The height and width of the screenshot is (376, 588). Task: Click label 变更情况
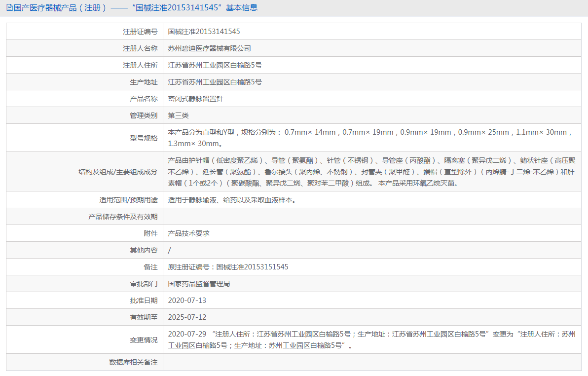144,340
